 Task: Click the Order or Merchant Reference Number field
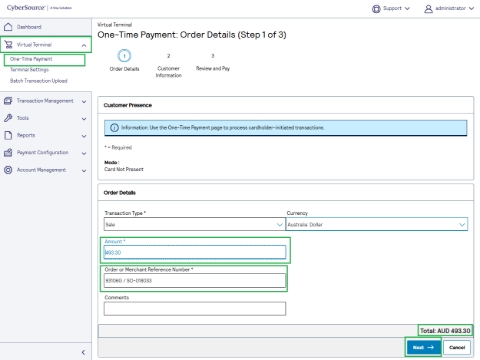[195, 280]
